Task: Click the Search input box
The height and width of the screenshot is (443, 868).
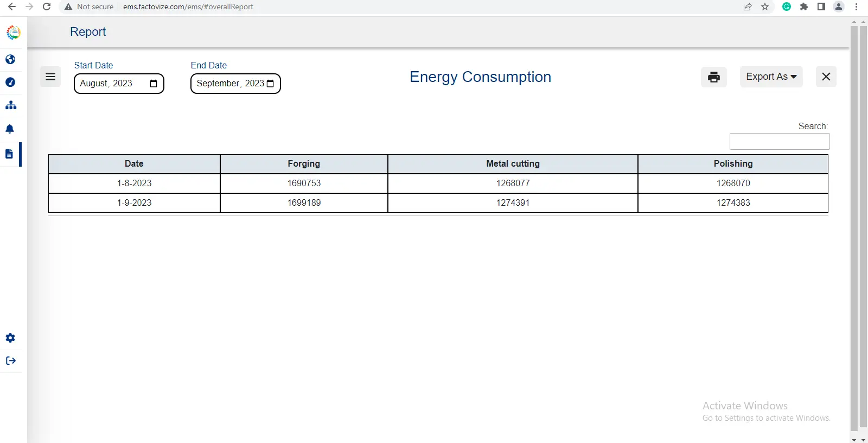Action: [780, 141]
